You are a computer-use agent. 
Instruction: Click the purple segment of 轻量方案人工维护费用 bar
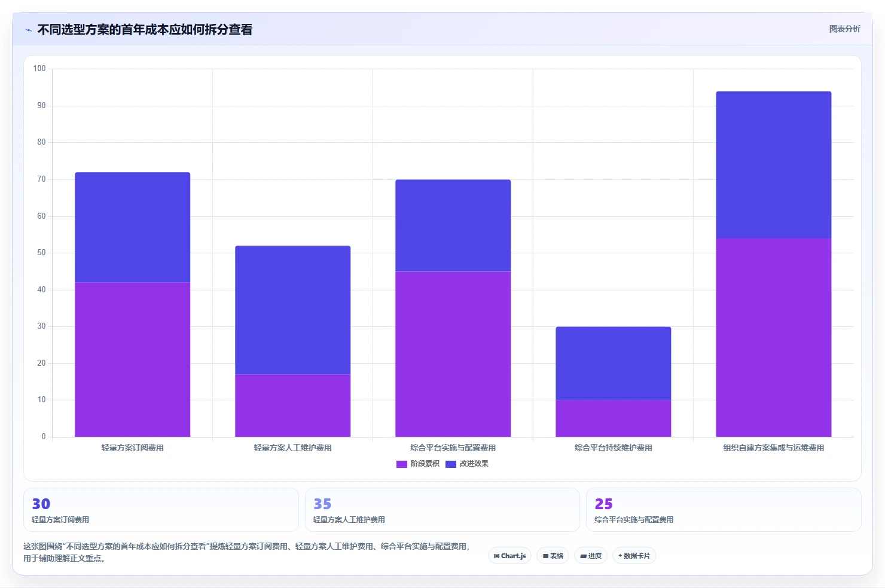(293, 405)
